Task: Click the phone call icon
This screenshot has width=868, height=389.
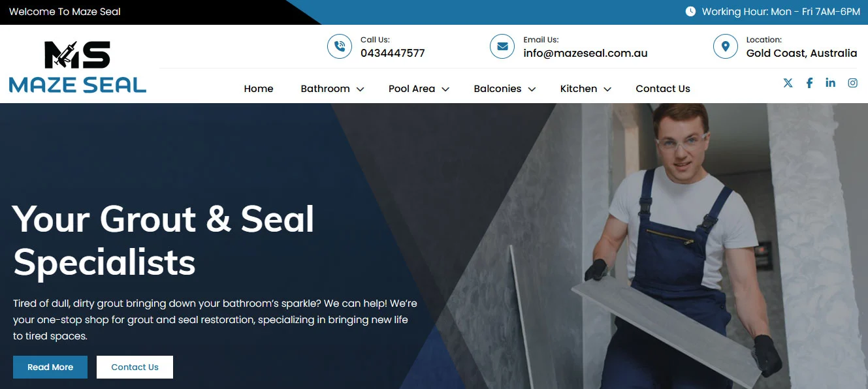Action: [340, 46]
